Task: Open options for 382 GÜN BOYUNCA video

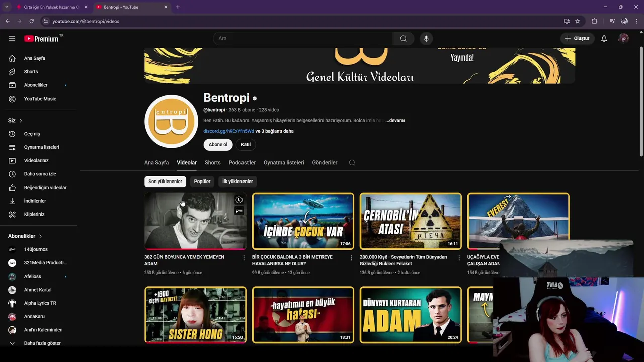Action: click(244, 258)
